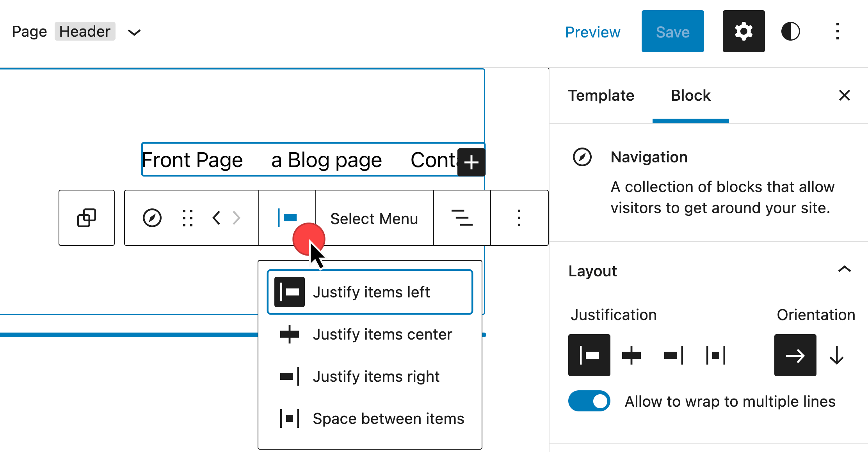Click the item alignment lines toolbar icon

[x=462, y=218]
